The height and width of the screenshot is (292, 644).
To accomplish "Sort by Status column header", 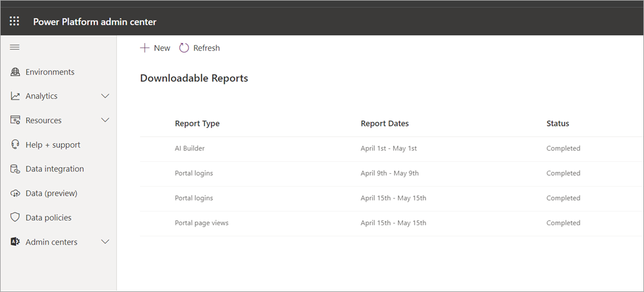I will [x=558, y=123].
